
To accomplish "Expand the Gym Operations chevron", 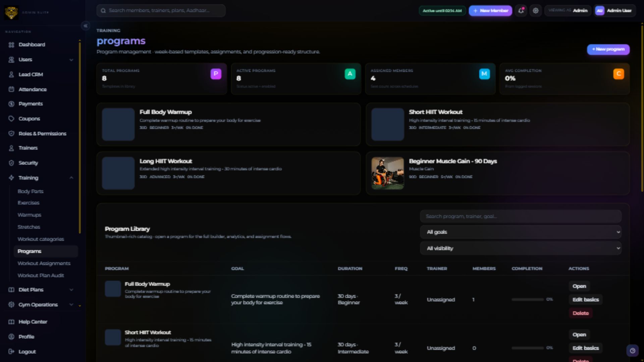I will point(71,304).
